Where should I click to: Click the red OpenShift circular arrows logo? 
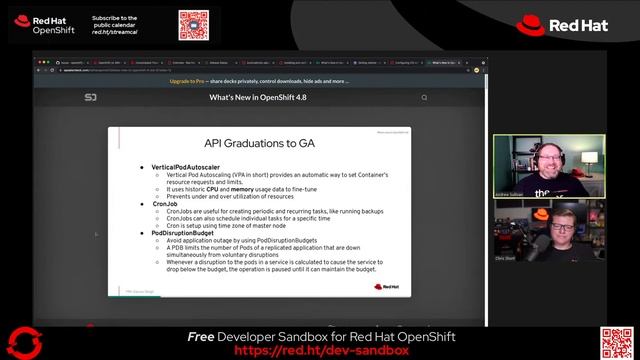24,343
